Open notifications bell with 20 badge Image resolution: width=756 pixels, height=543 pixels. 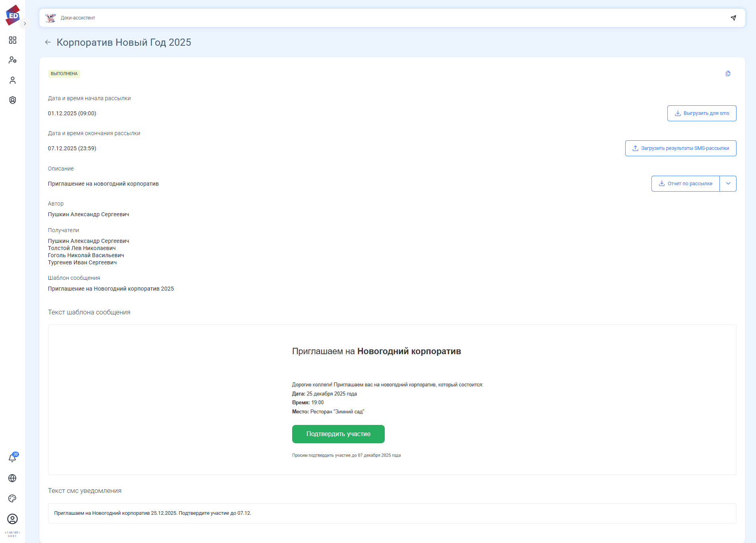click(x=12, y=458)
